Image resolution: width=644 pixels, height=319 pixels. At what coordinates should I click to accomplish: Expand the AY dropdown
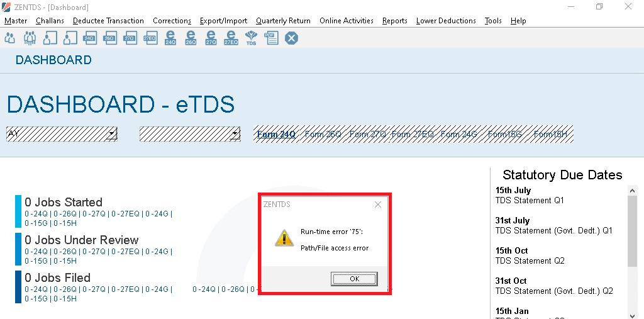112,133
